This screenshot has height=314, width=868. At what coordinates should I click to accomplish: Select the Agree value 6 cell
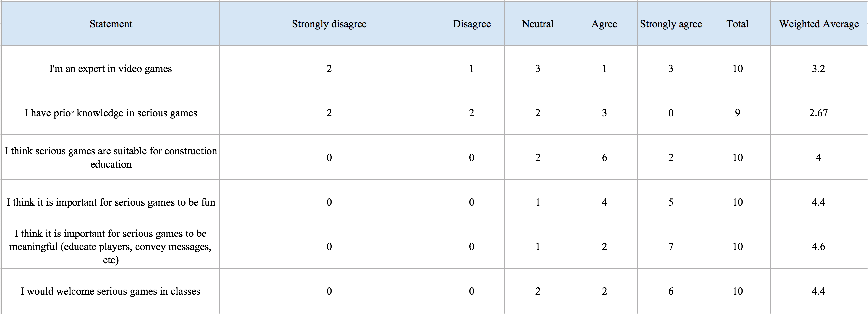click(x=604, y=157)
